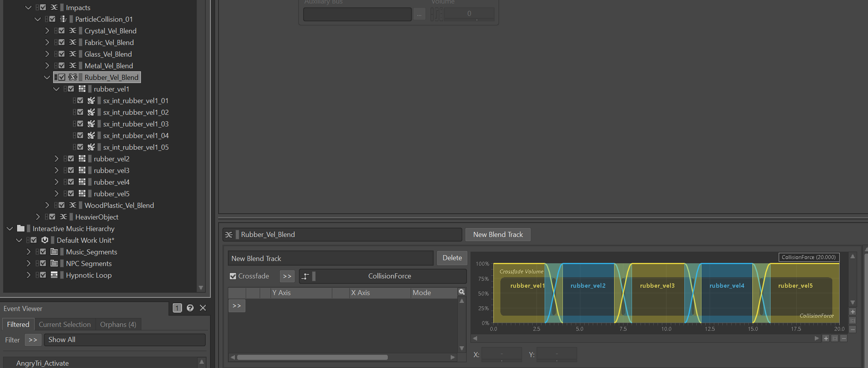Open the Filter selector arrows button
Screen dimensions: 868x368
click(33, 340)
